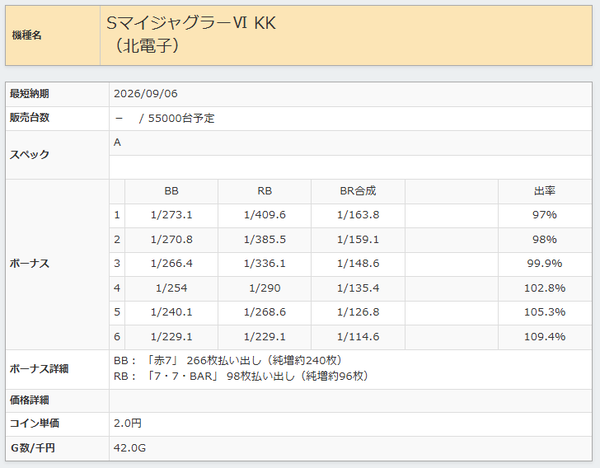Select BB value 1/254
The image size is (600, 468).
point(171,288)
